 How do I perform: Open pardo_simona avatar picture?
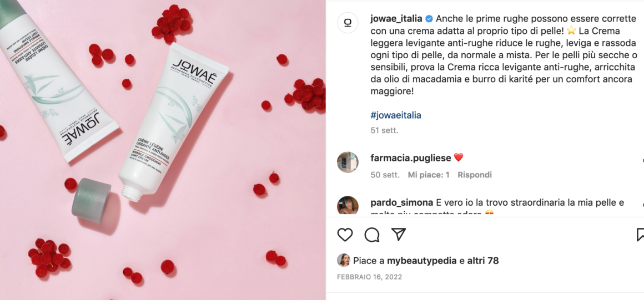coord(348,205)
